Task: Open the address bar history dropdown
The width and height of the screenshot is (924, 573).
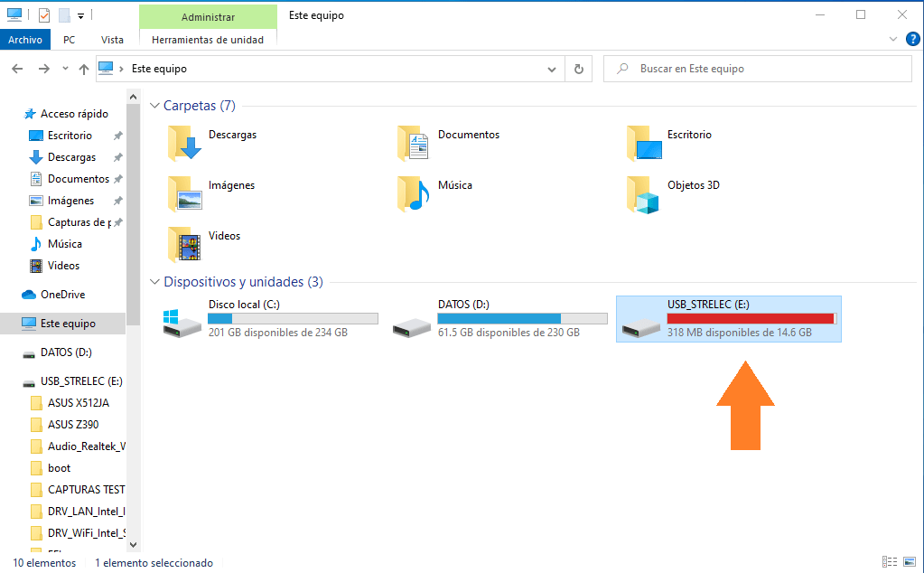Action: 553,69
